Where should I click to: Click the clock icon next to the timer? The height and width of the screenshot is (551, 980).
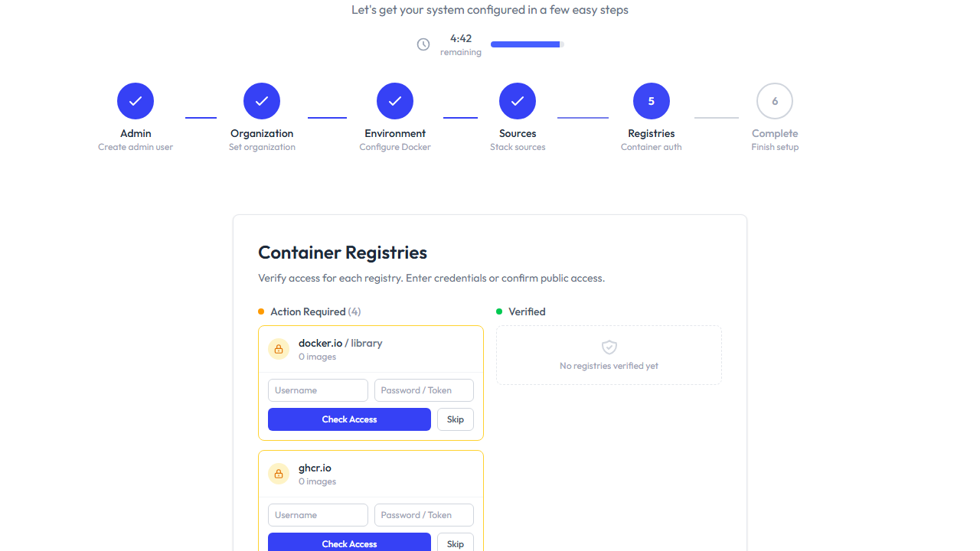pyautogui.click(x=423, y=44)
